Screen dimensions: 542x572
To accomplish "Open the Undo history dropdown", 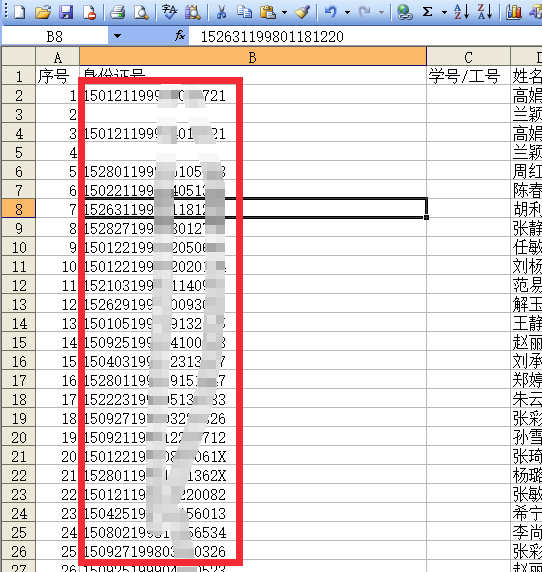I will 347,13.
